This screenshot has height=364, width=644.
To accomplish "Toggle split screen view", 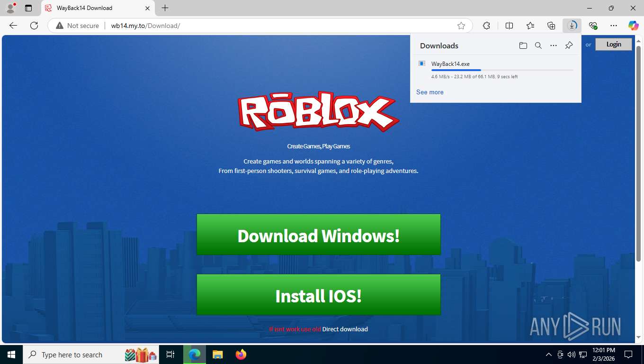I will click(510, 26).
